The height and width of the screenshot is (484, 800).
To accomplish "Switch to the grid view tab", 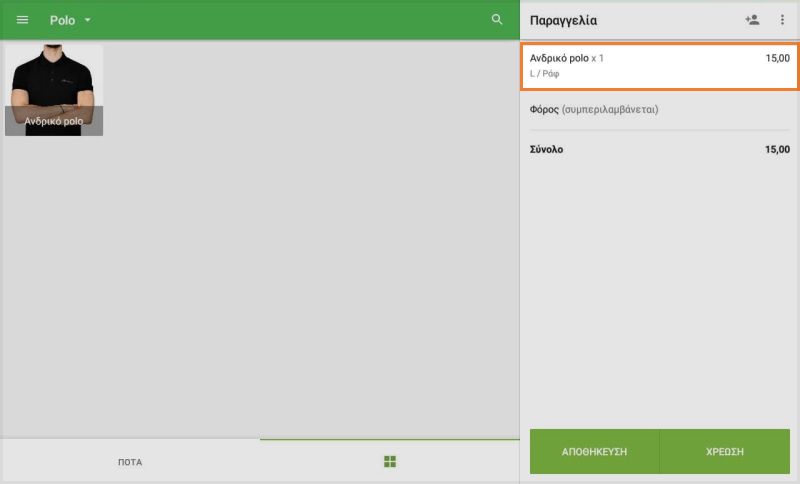I will point(390,462).
